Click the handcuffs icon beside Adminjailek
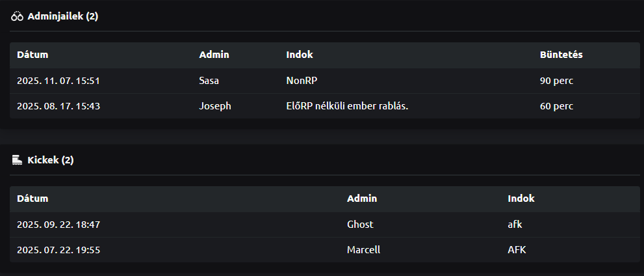This screenshot has height=276, width=644. (18, 16)
